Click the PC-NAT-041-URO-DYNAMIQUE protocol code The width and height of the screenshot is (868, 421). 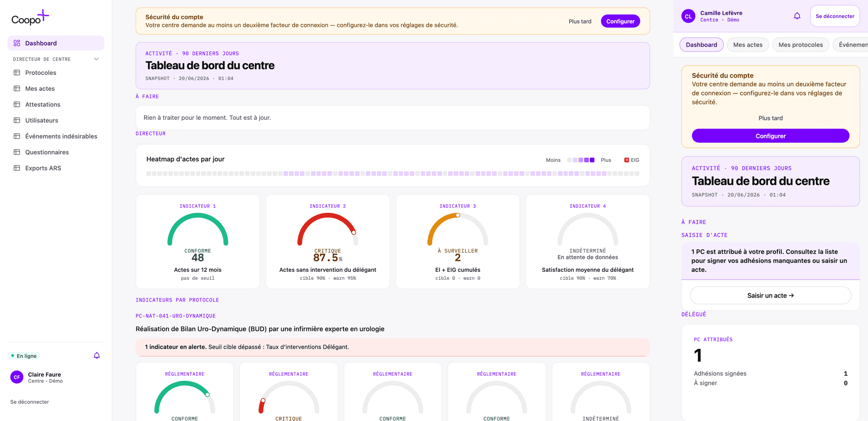click(175, 316)
